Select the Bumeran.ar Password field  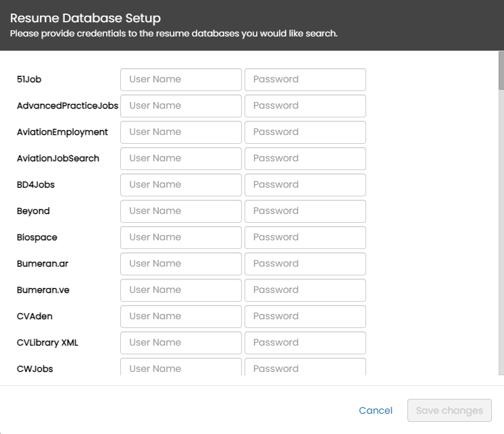click(305, 264)
